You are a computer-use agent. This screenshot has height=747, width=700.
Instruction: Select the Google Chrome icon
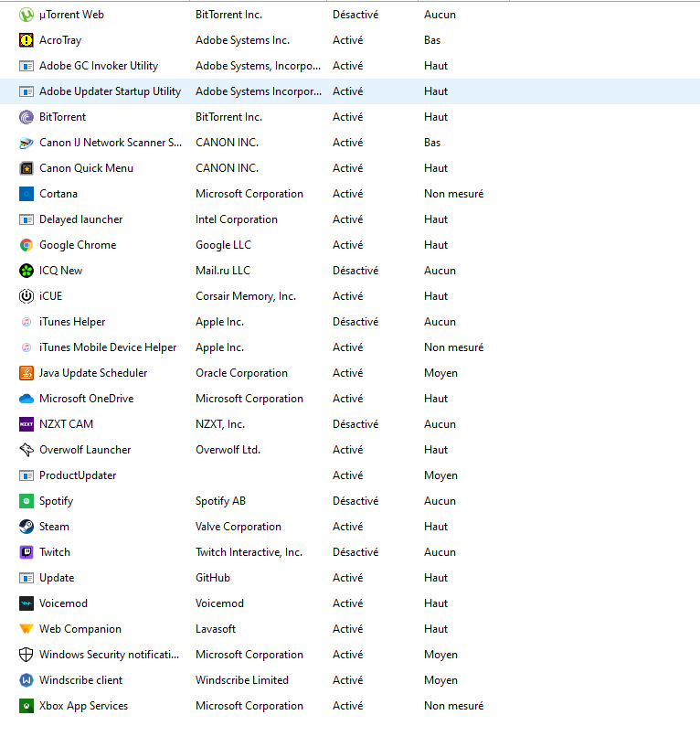click(x=26, y=245)
